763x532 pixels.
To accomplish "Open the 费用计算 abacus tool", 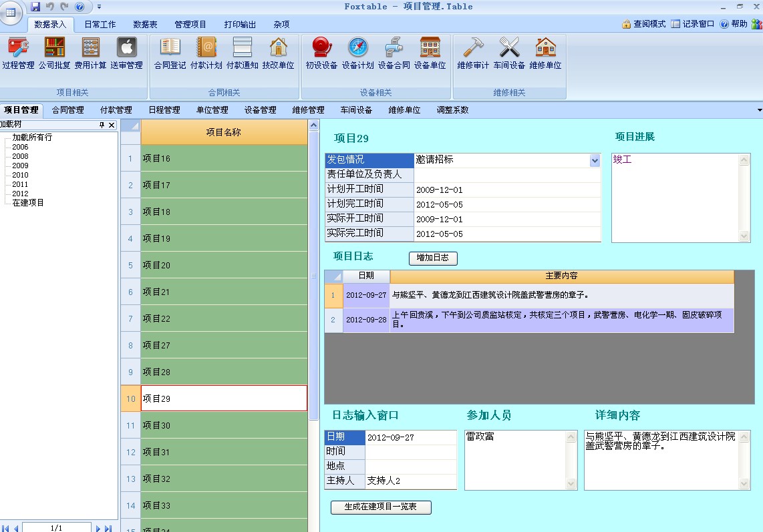I will pos(90,53).
